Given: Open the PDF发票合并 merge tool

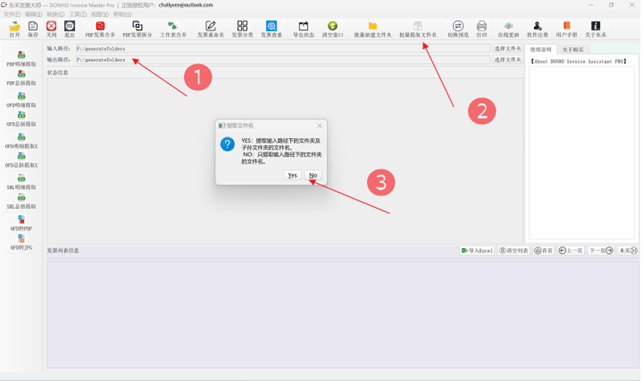Looking at the screenshot, I should pyautogui.click(x=100, y=29).
